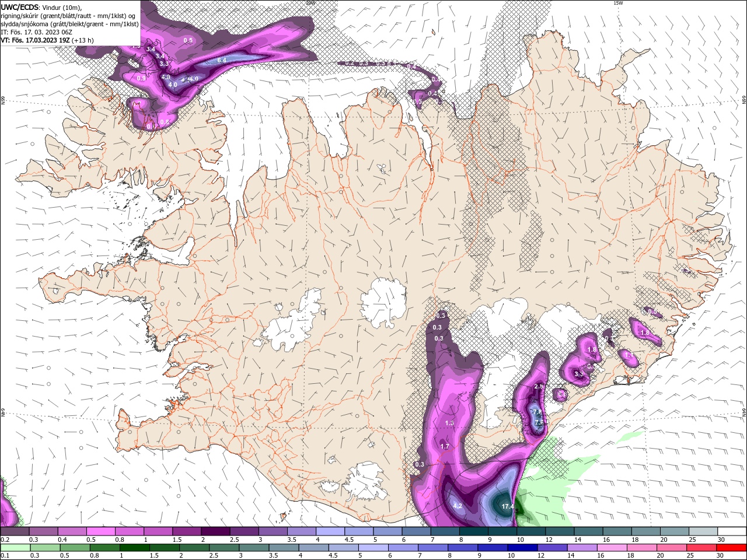Screen dimensions: 747x560
Task: Click the navy blue rain-legend swatch between 10 and 12
Action: pyautogui.click(x=522, y=548)
